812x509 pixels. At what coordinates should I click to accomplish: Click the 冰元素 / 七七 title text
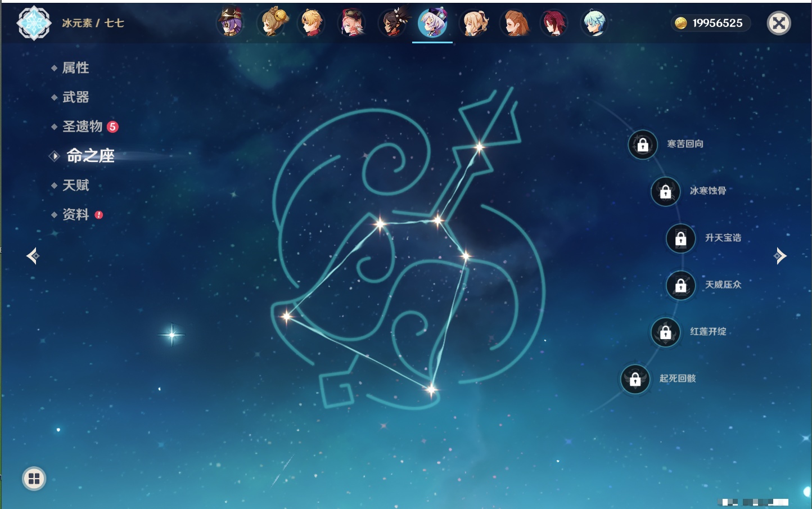pyautogui.click(x=93, y=23)
